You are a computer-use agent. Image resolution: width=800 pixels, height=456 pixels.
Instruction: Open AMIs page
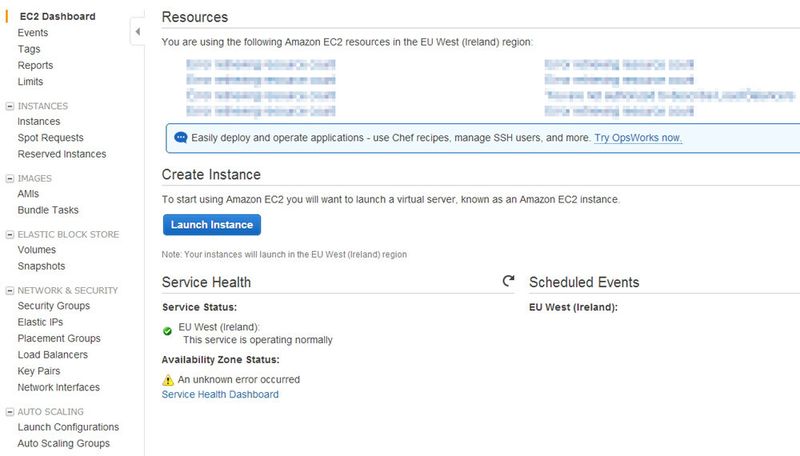pyautogui.click(x=28, y=194)
